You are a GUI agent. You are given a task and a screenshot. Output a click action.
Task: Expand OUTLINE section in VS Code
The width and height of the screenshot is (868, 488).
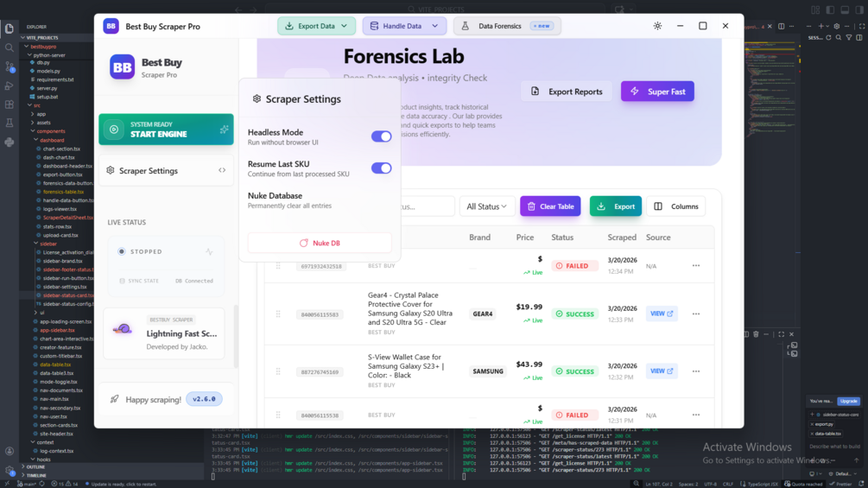(35, 467)
